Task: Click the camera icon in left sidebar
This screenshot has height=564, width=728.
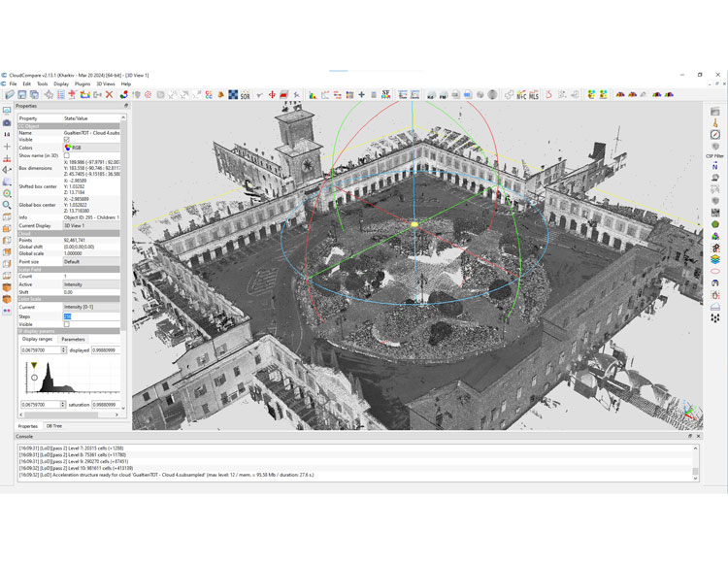Action: pos(7,122)
